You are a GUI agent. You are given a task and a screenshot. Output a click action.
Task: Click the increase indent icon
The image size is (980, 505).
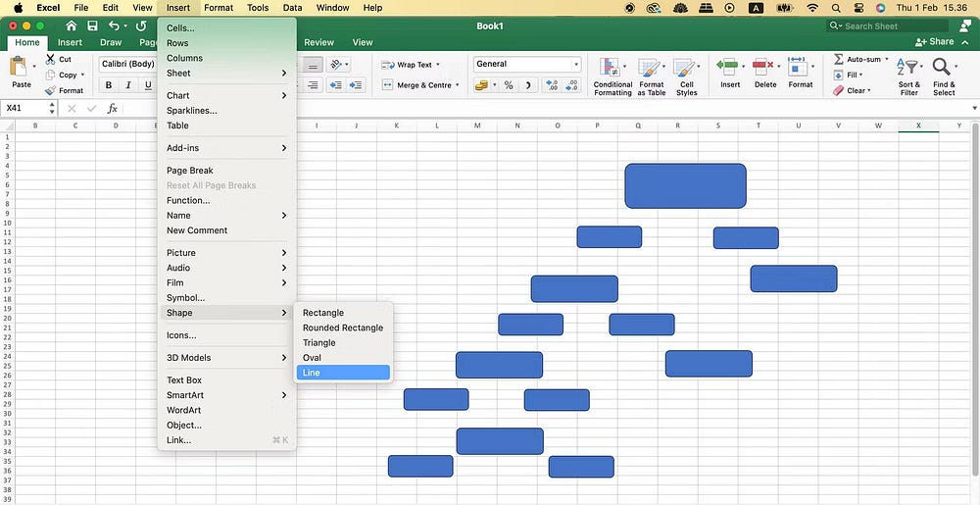coord(356,85)
